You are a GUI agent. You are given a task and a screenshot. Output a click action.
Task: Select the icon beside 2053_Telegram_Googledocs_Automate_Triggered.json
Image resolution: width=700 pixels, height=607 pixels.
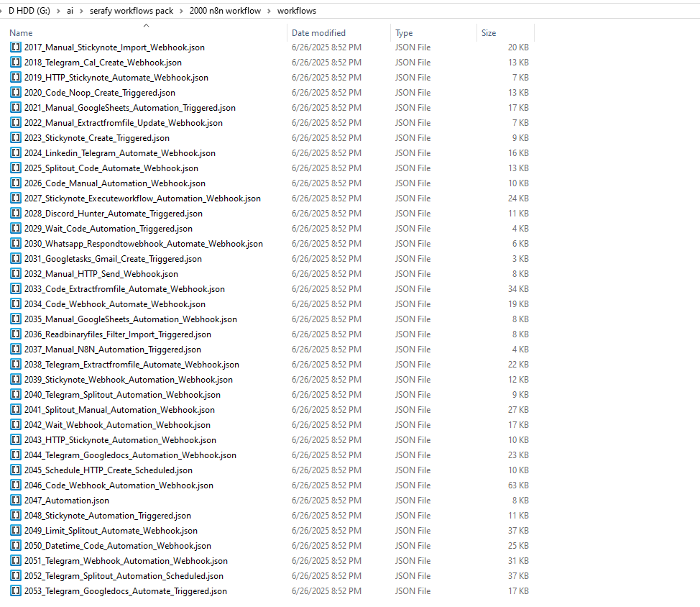point(16,591)
